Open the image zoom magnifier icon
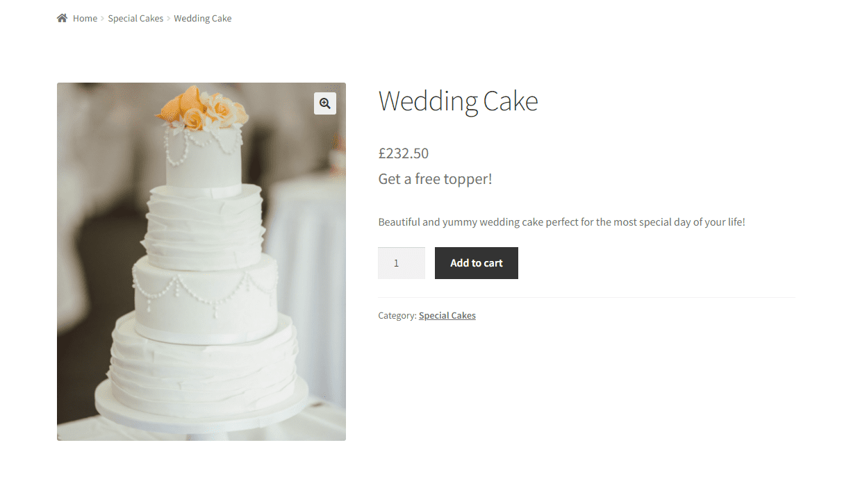Image resolution: width=842 pixels, height=504 pixels. tap(325, 103)
